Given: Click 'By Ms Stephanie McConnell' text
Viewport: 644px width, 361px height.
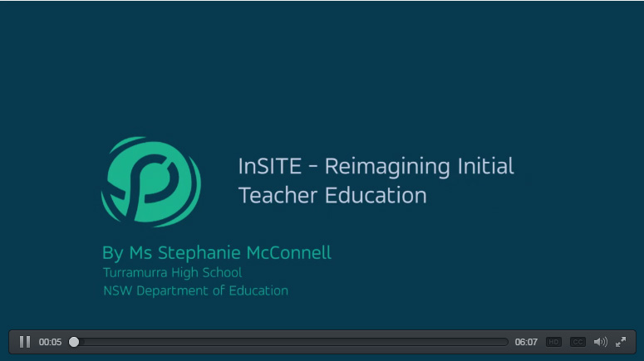Looking at the screenshot, I should pos(216,252).
